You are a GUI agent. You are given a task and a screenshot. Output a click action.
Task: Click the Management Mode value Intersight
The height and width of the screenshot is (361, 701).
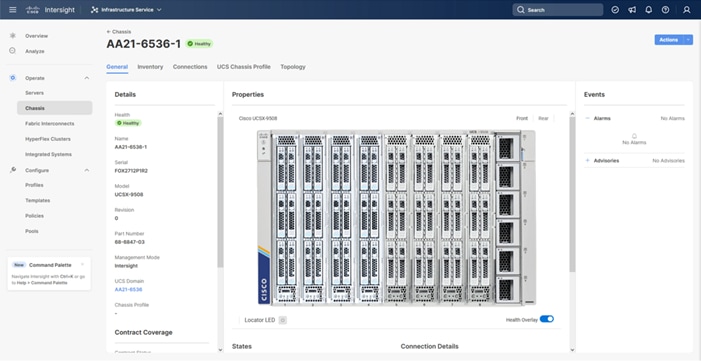point(126,266)
